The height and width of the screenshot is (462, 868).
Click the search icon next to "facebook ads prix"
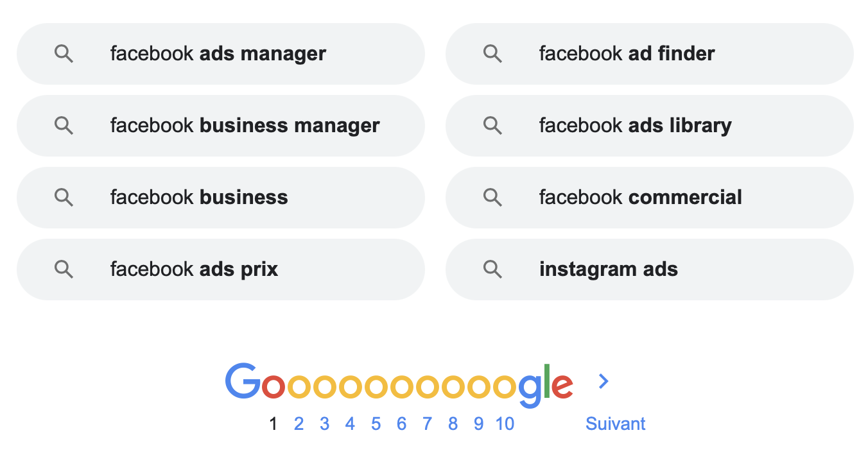click(64, 269)
